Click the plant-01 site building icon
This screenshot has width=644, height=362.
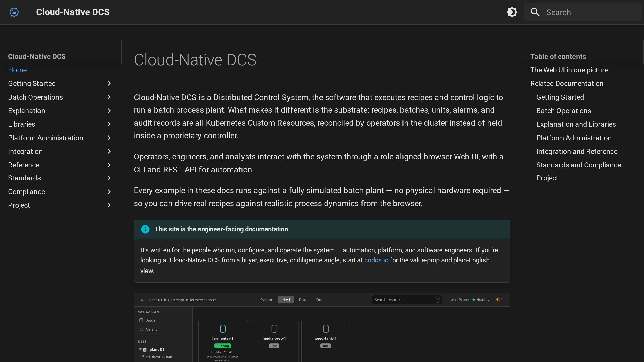click(145, 350)
